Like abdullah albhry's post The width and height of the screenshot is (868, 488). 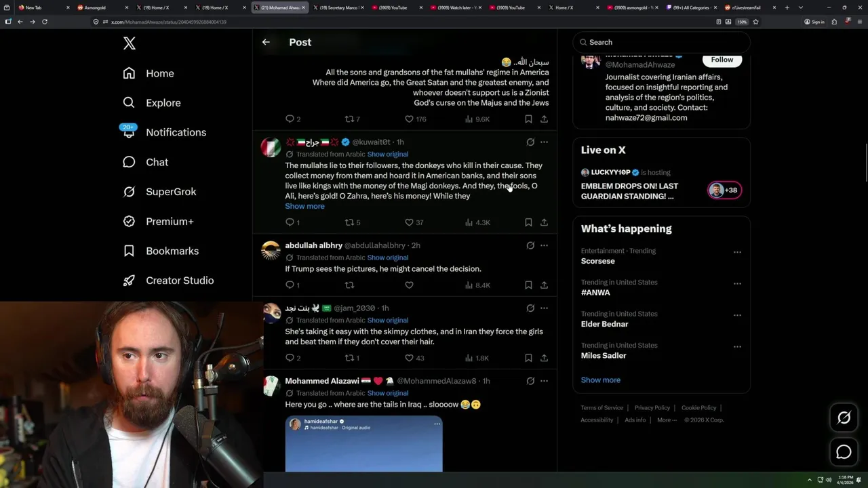[409, 285]
